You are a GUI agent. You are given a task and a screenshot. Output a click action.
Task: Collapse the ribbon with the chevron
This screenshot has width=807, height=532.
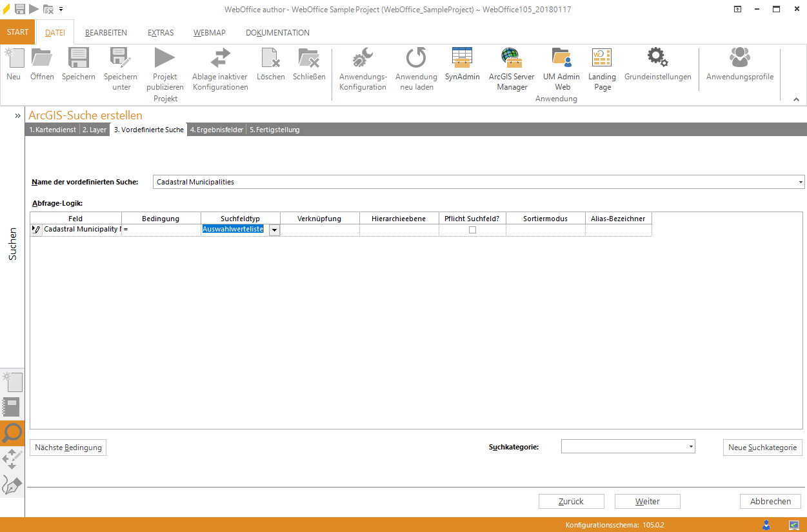pos(796,99)
